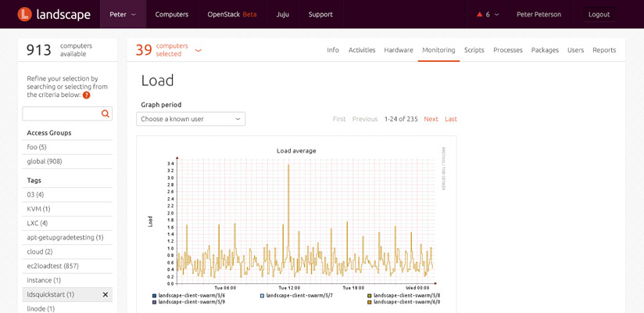Click the landscape-client-swarm/5/7 legend swatch
This screenshot has width=644, height=313.
pos(262,295)
